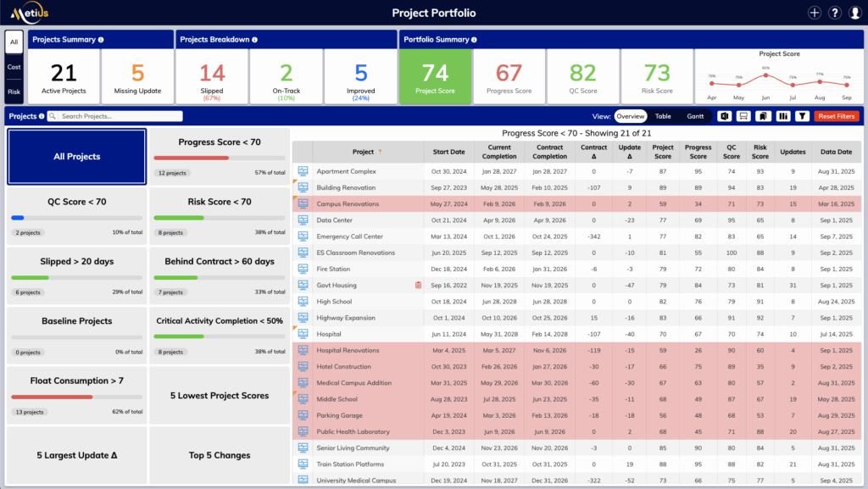Open dashboard icon for Apartment Complex

click(303, 171)
